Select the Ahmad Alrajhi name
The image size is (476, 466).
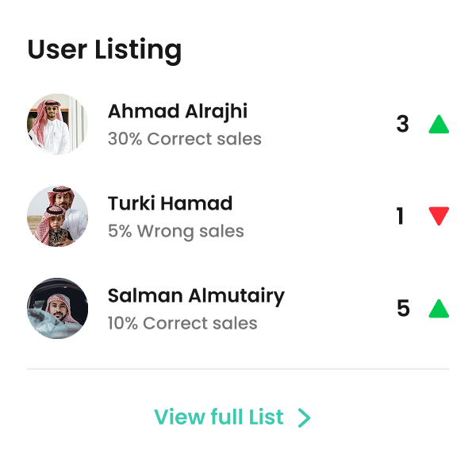[x=178, y=111]
